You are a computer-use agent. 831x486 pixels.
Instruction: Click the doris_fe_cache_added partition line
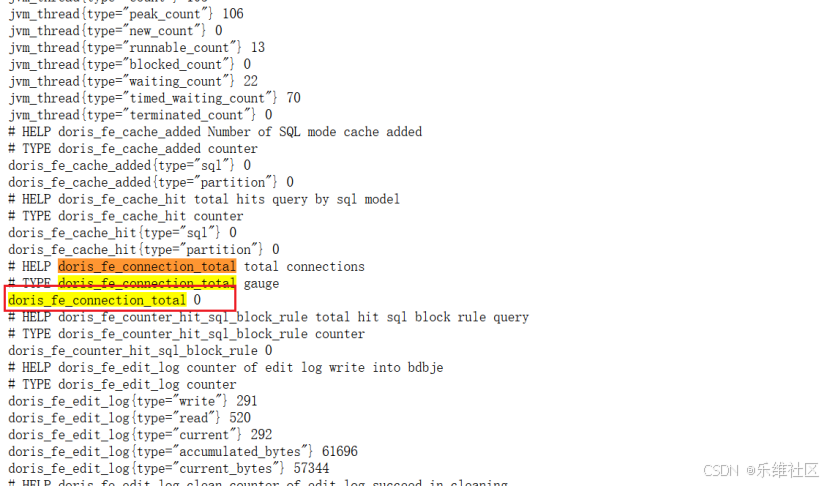(x=151, y=182)
